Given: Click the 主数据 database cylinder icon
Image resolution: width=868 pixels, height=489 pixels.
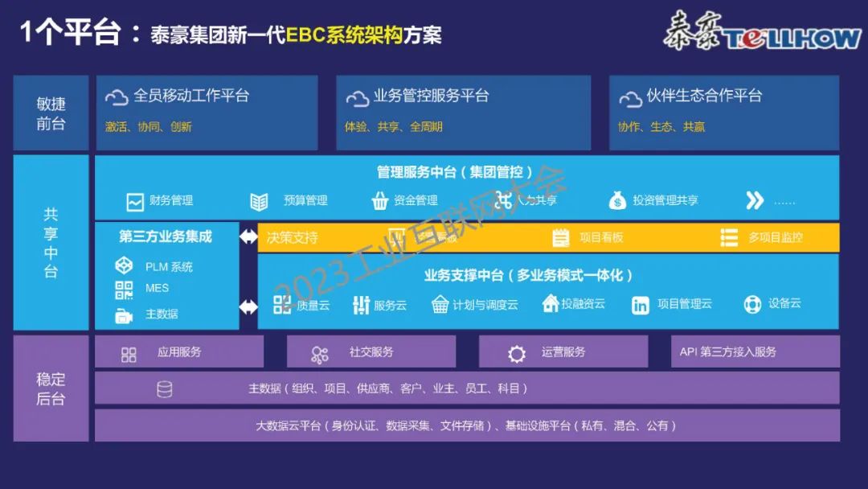Looking at the screenshot, I should [165, 389].
